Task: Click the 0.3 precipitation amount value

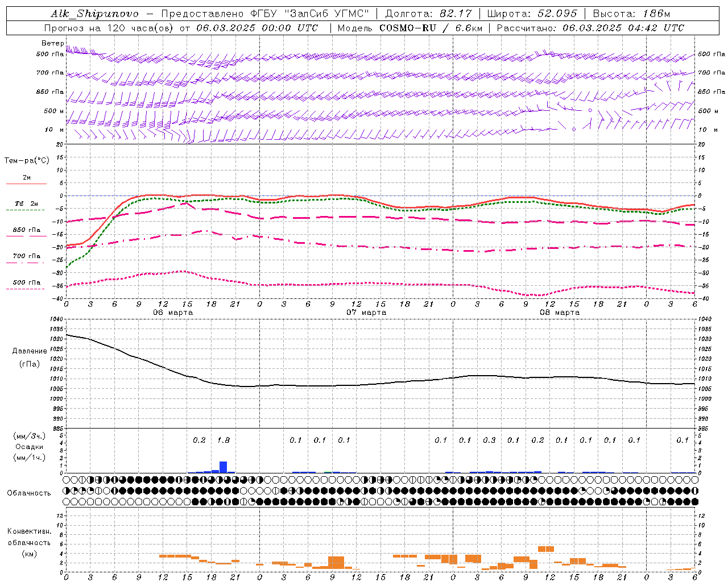Action: point(489,440)
